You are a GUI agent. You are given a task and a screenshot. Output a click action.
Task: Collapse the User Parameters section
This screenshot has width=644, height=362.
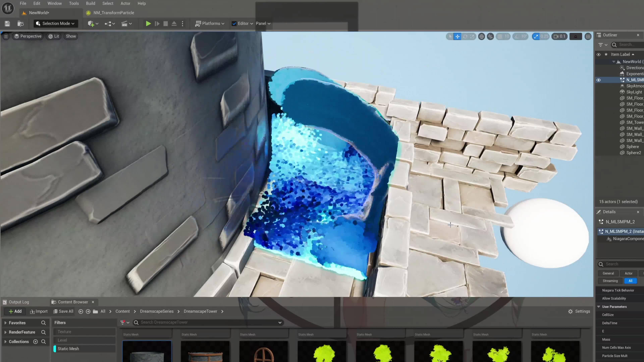599,307
